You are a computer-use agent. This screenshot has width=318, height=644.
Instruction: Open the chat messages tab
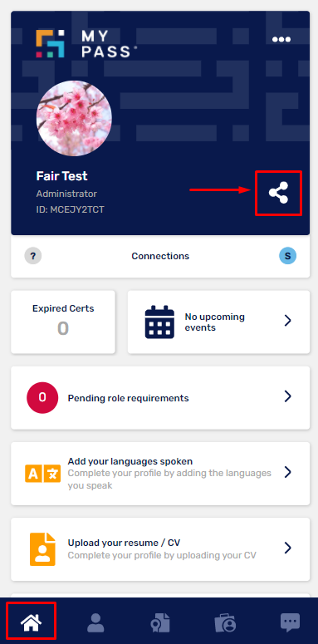tap(290, 622)
